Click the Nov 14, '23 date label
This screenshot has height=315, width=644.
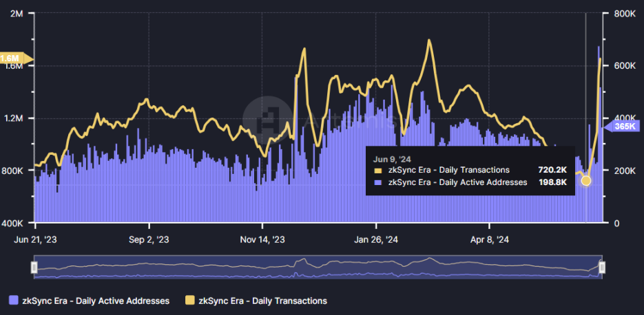click(262, 240)
